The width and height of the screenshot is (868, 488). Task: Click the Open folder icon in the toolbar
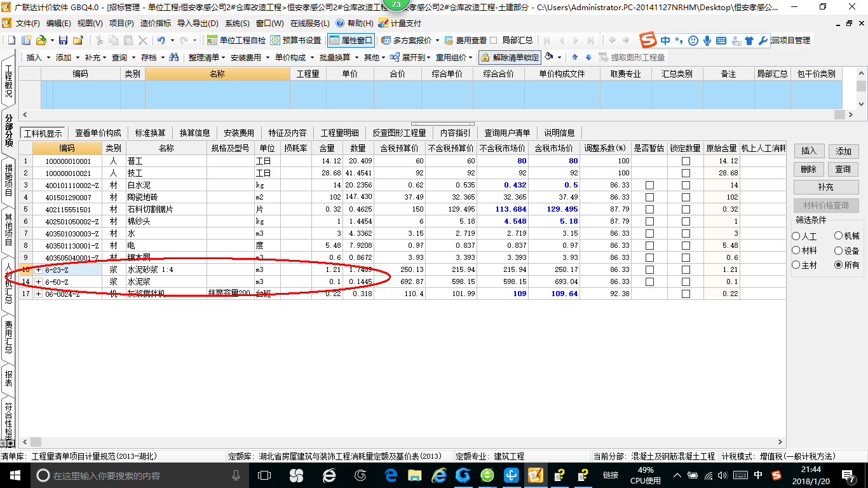(x=40, y=40)
